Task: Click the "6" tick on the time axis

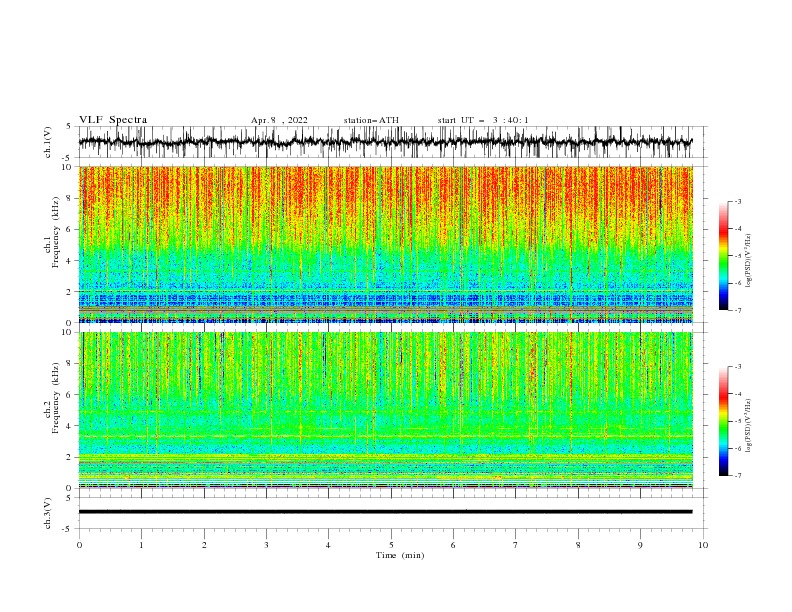Action: (x=453, y=545)
